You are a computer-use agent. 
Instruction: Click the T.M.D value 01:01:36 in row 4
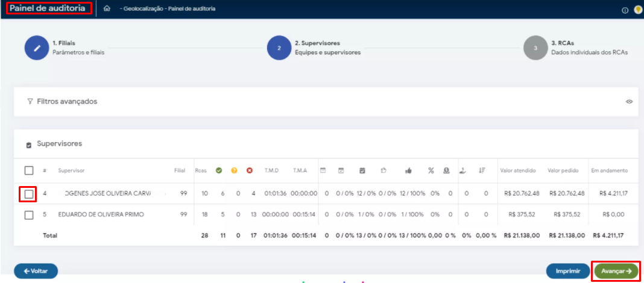(x=275, y=194)
